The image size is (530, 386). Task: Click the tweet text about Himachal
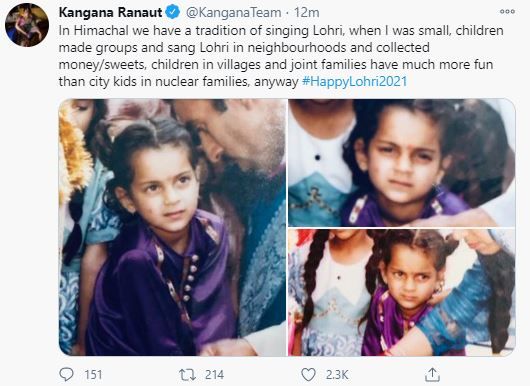tap(281, 56)
